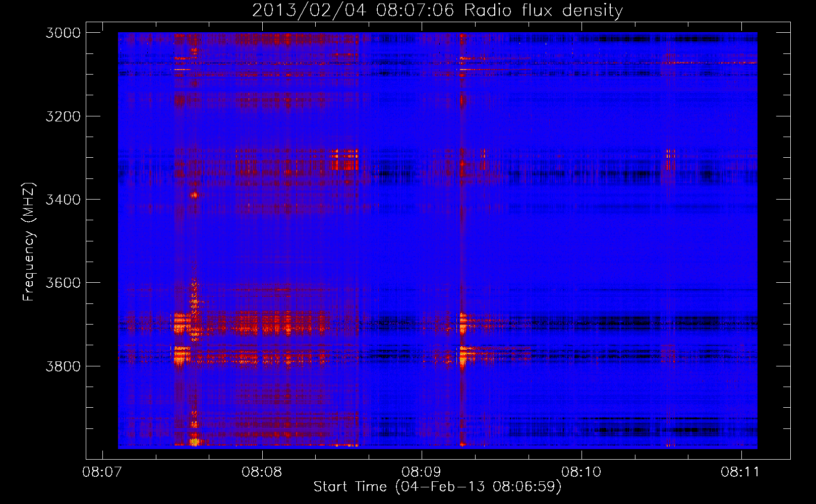The image size is (816, 504).
Task: Click the 08:11 time tick label
Action: click(x=740, y=472)
